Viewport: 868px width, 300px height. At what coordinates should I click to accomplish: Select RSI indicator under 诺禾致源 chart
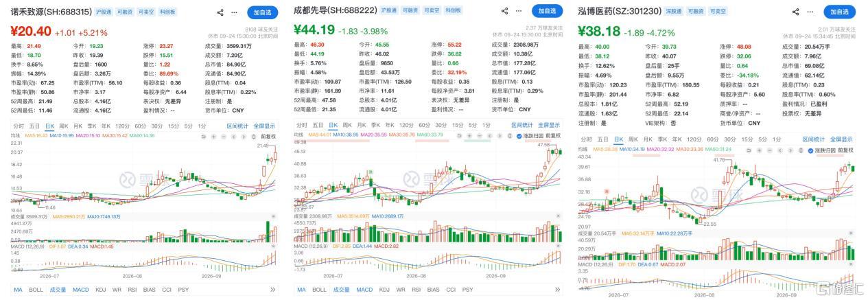click(x=132, y=290)
